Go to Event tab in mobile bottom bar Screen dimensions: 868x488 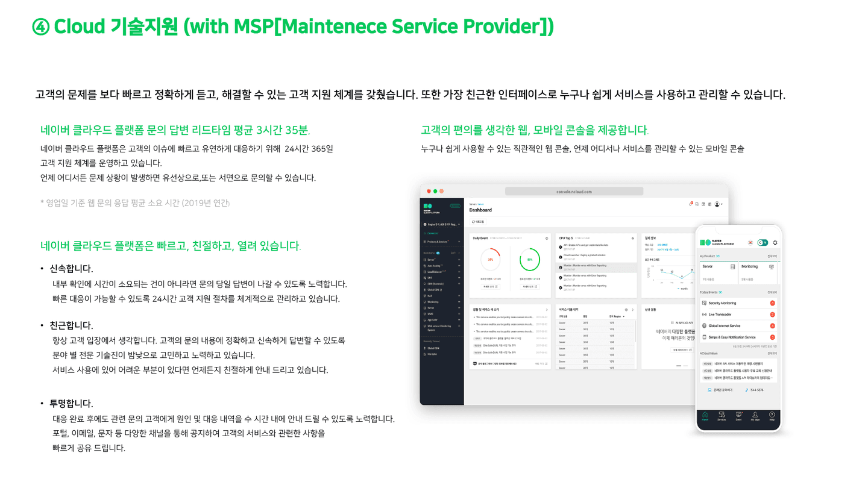(738, 416)
